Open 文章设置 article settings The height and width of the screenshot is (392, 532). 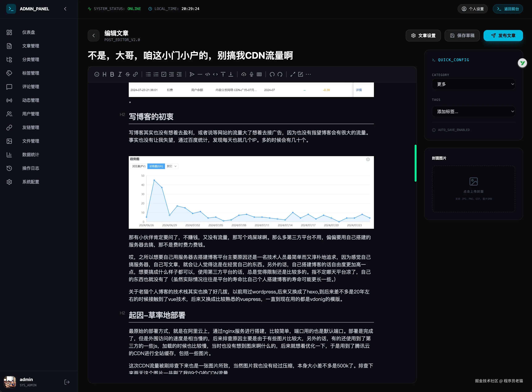click(423, 35)
